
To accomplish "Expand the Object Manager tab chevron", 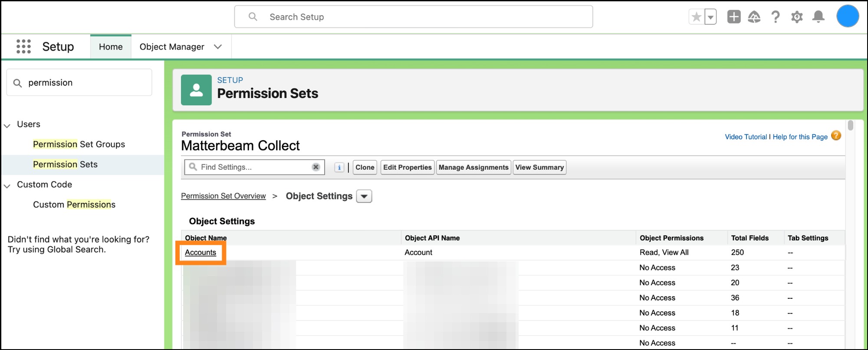I will (218, 46).
